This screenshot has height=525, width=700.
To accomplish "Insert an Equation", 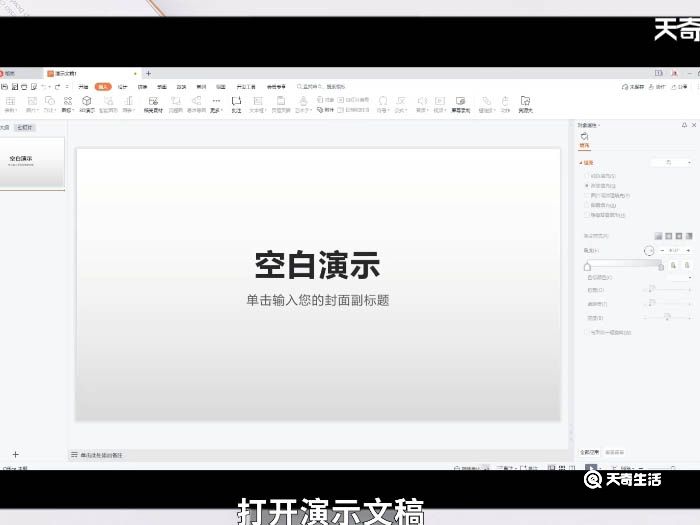I will coord(401,104).
